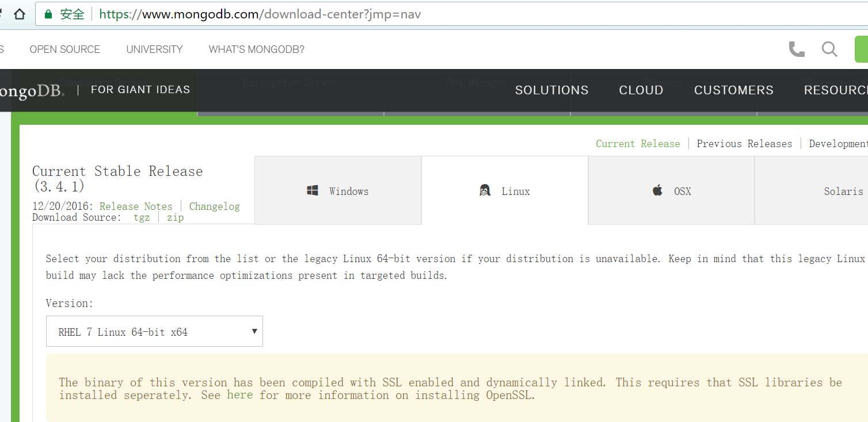868x422 pixels.
Task: Click the green secure padlock icon
Action: tap(48, 14)
